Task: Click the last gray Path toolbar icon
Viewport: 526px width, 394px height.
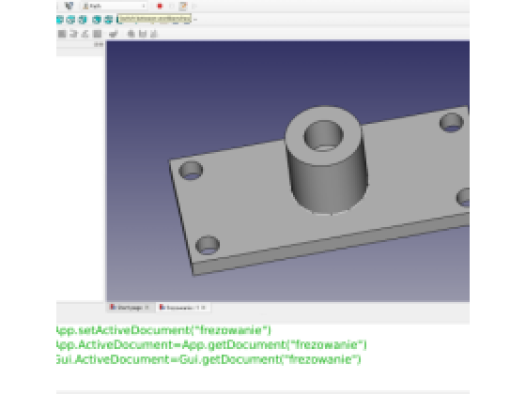Action: coord(154,34)
